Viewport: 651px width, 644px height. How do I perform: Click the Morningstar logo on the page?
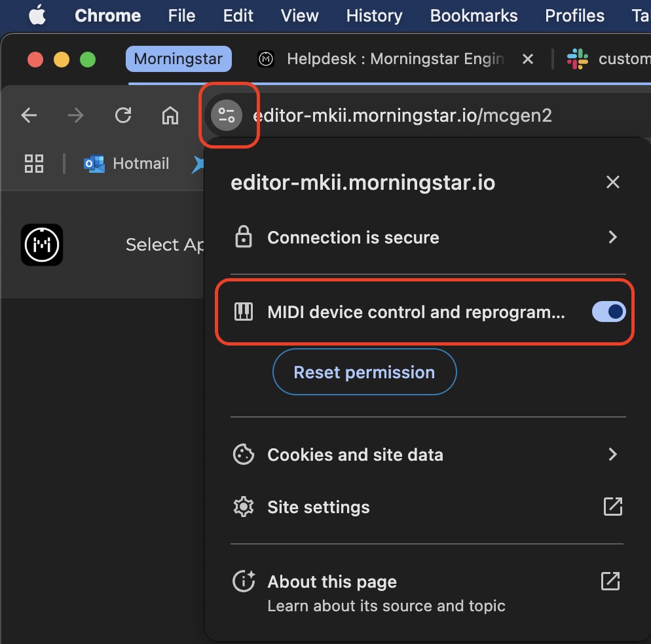coord(42,245)
